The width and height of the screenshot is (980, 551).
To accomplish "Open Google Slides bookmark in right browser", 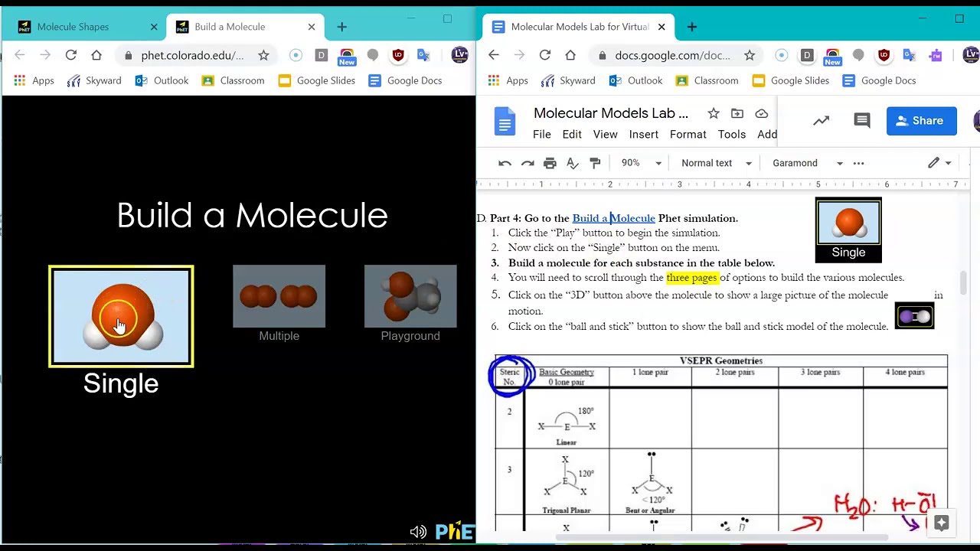I will pyautogui.click(x=792, y=80).
